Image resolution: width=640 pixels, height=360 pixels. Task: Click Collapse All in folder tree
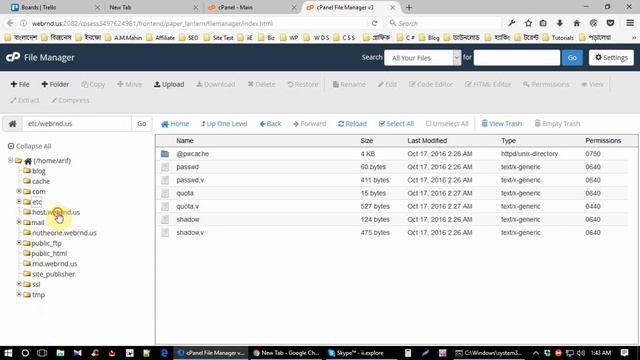point(29,146)
